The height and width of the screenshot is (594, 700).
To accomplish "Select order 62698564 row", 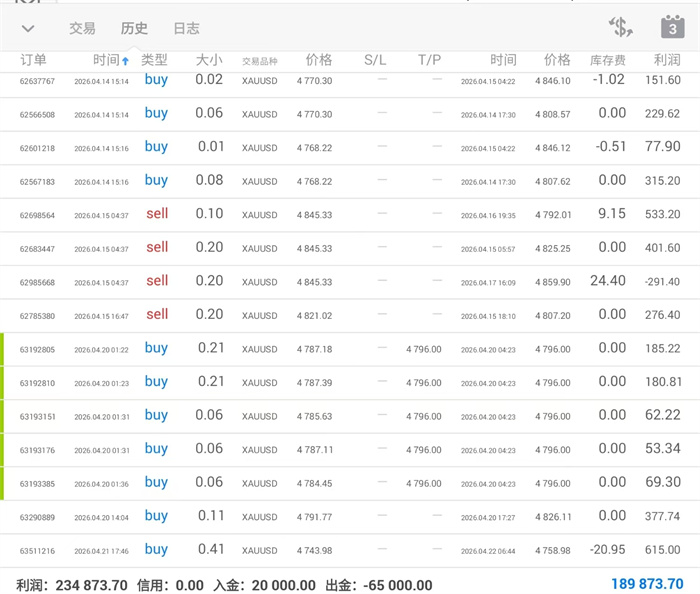I will coord(350,215).
